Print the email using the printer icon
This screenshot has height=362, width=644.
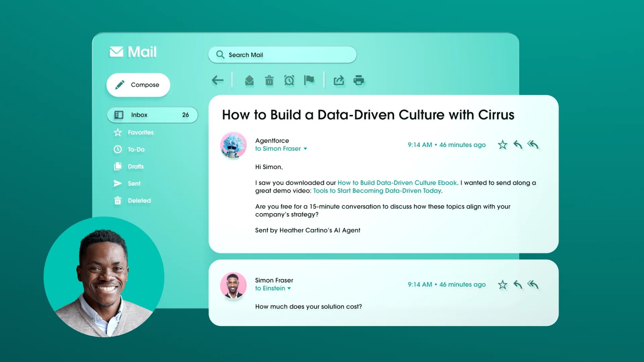[359, 80]
